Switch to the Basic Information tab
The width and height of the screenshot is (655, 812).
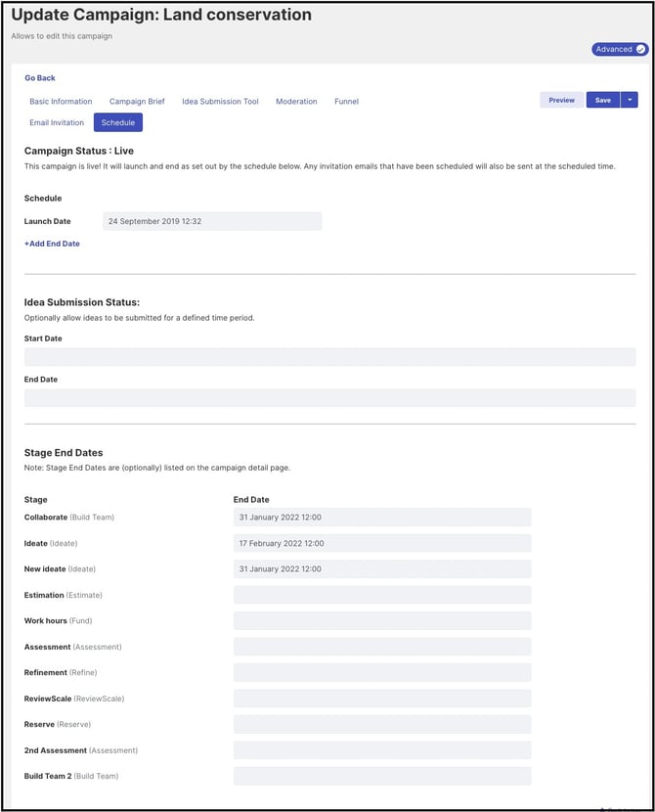click(x=61, y=102)
